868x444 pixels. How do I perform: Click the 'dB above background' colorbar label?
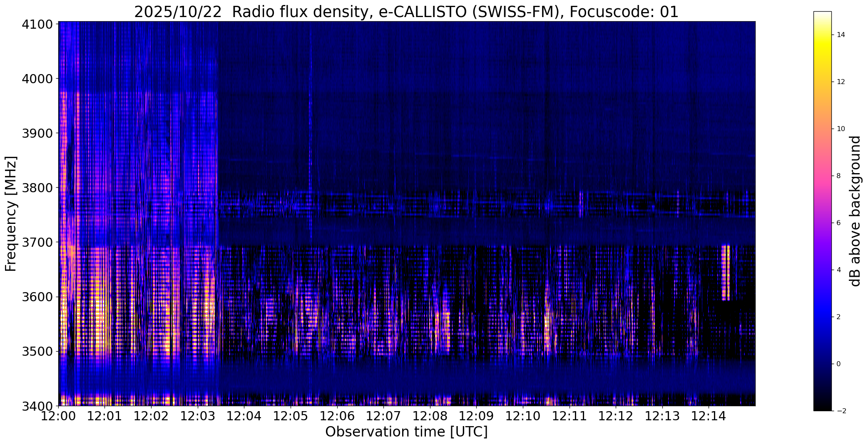pyautogui.click(x=855, y=211)
